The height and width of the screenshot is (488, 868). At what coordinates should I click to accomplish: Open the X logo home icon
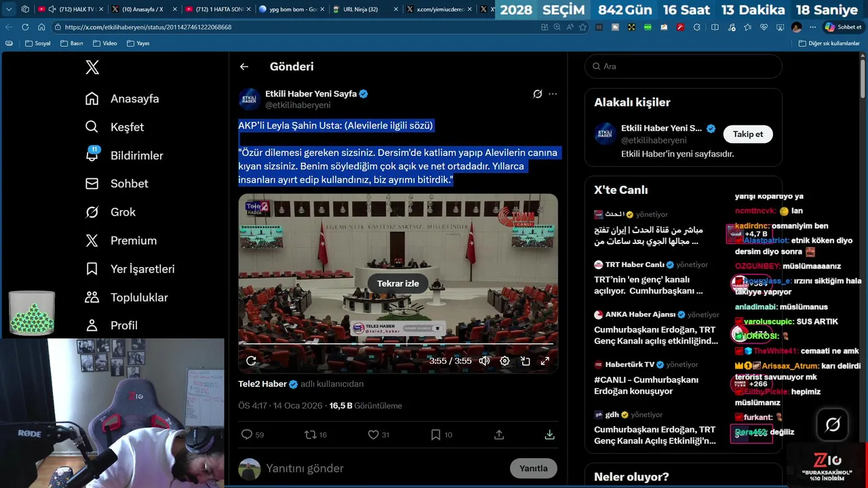92,67
